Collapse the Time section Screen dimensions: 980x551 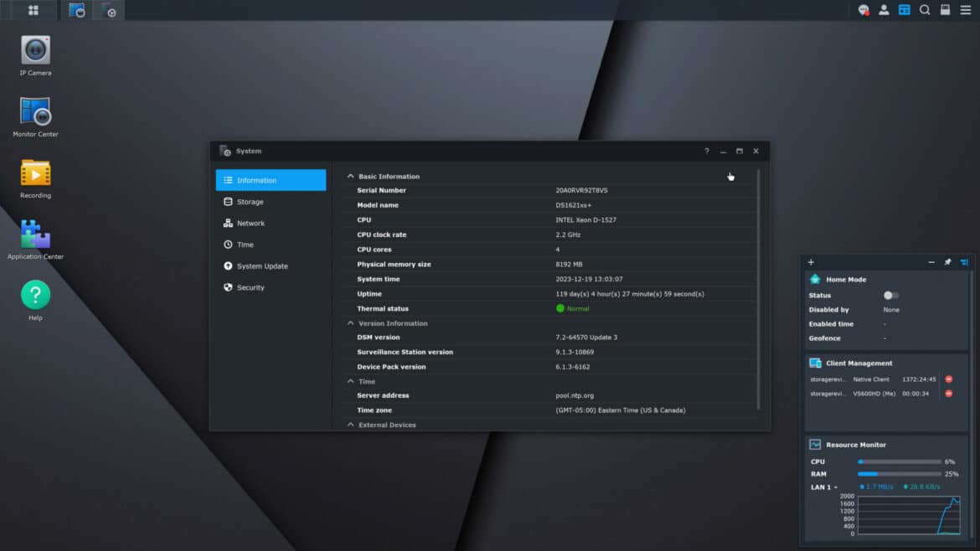tap(351, 382)
